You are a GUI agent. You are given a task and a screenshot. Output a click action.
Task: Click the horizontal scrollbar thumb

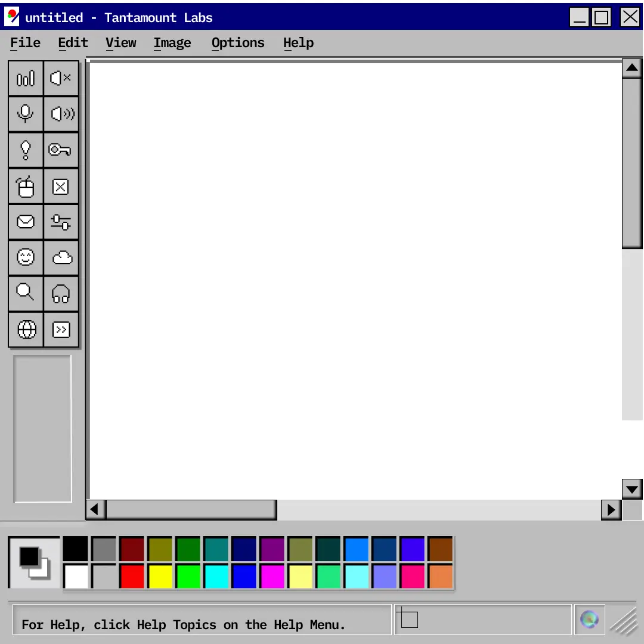(191, 510)
